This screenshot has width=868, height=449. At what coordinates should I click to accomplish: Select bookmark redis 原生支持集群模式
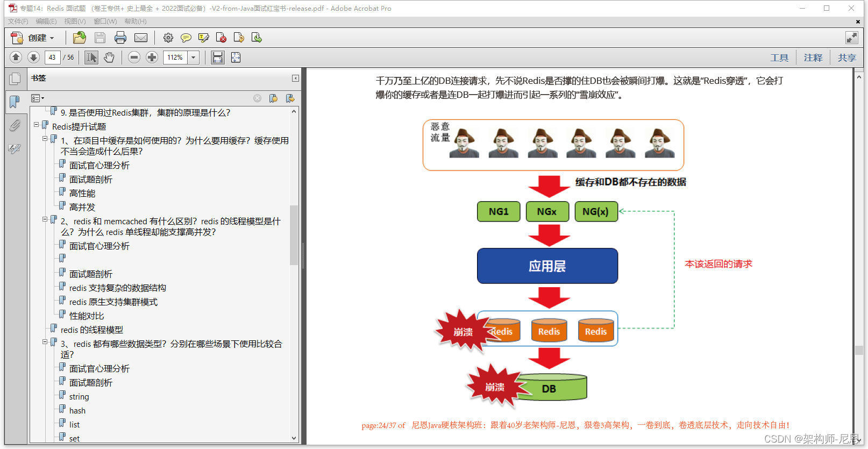(x=113, y=302)
